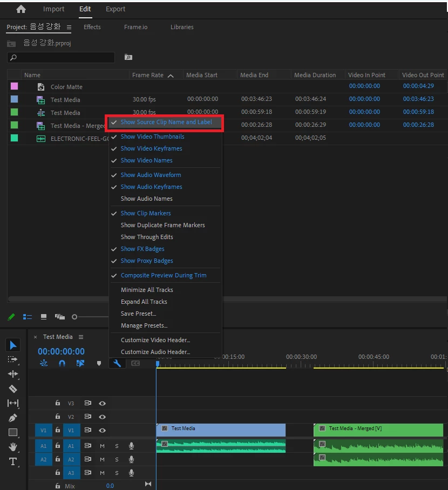This screenshot has height=490, width=448.
Task: Close the Test Media sequence tab
Action: tap(35, 337)
